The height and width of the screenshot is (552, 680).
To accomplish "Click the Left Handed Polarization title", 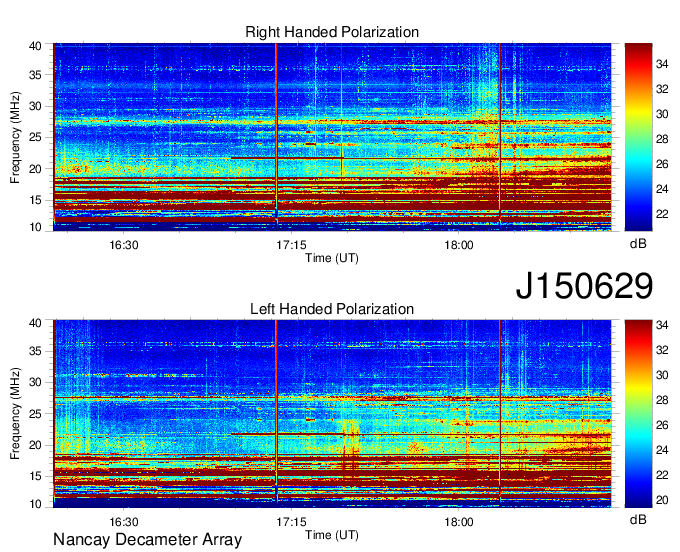I will (332, 309).
